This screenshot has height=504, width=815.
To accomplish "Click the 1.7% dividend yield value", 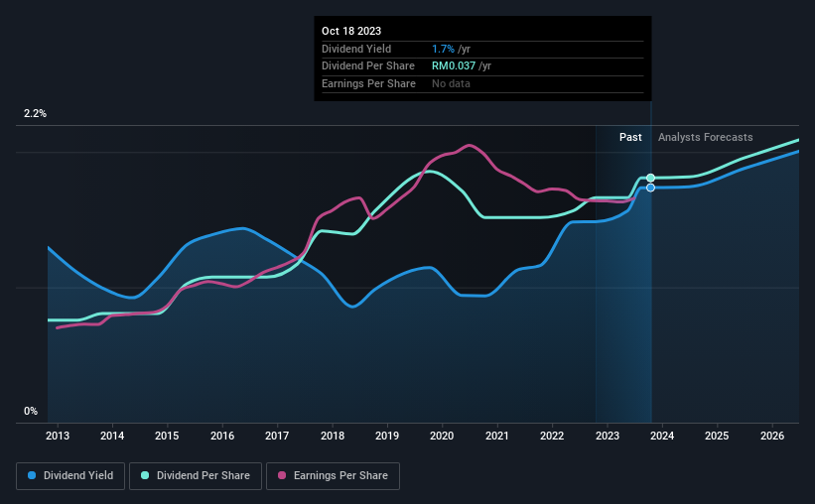I will (443, 49).
